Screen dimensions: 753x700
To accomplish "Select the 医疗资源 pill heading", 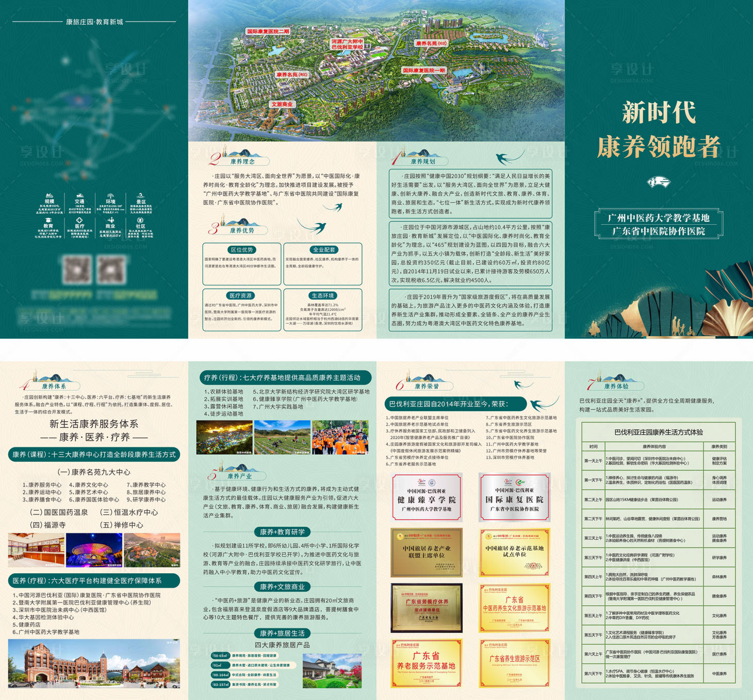I will 241,295.
